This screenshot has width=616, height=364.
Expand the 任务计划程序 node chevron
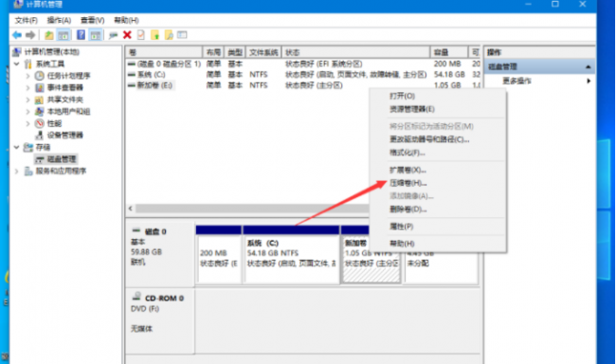point(27,76)
